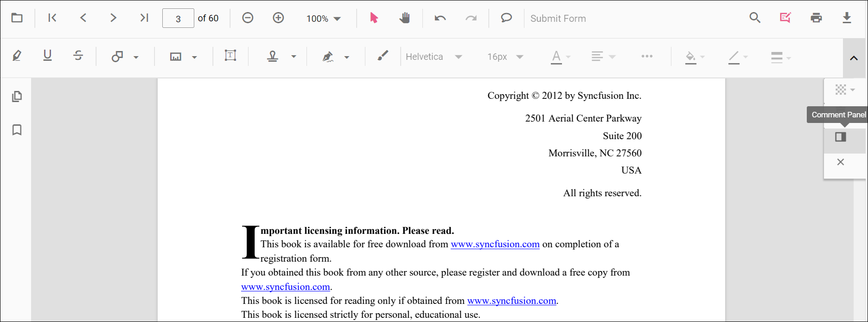This screenshot has width=868, height=322.
Task: Select the Ink brush annotation tool
Action: 383,56
